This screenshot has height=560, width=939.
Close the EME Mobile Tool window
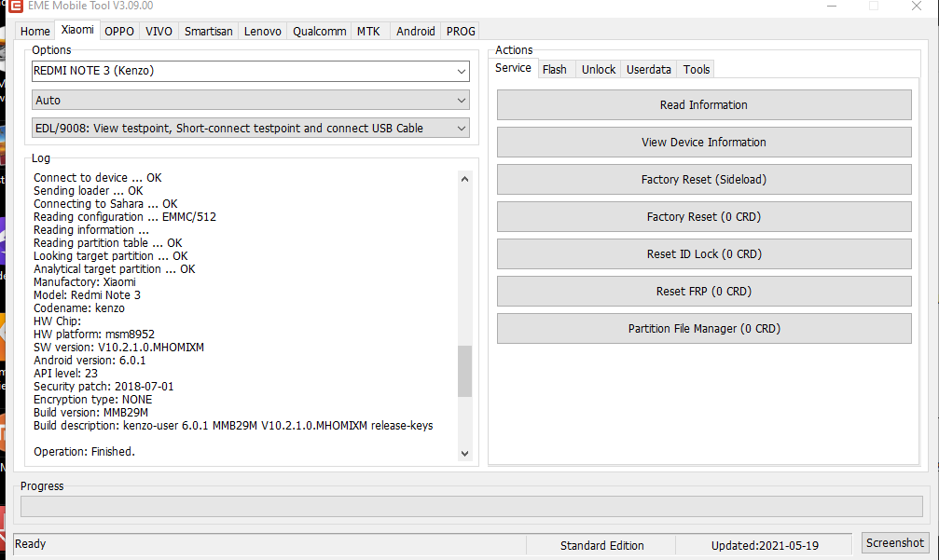click(917, 6)
